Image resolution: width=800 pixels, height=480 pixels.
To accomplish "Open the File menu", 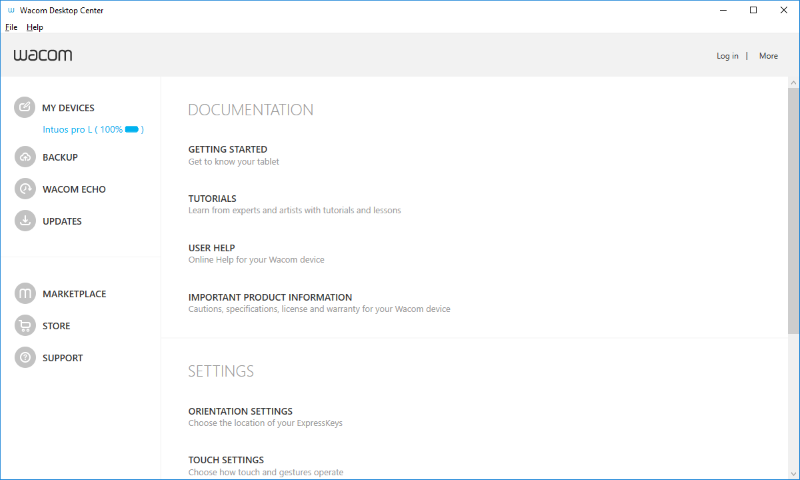I will pyautogui.click(x=11, y=27).
